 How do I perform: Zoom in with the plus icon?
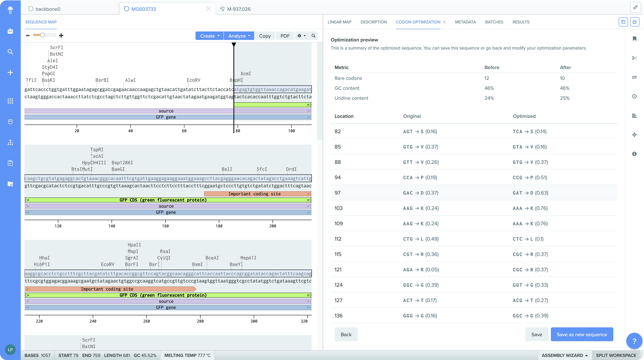tap(61, 36)
